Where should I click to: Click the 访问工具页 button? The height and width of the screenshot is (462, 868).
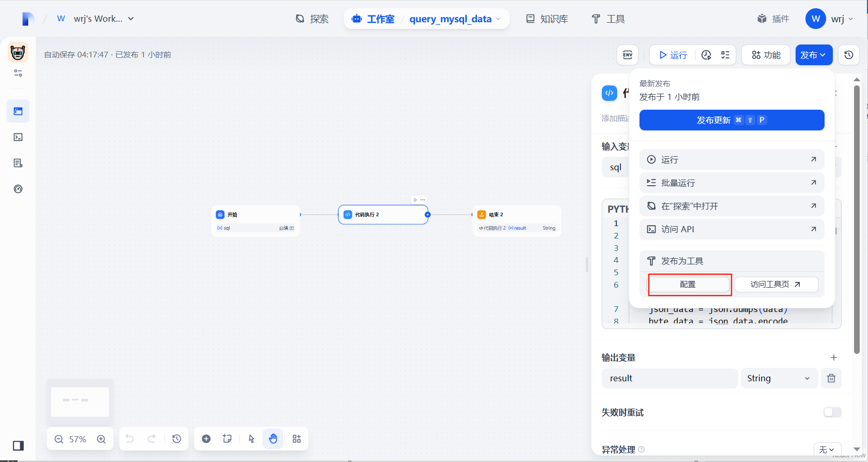(x=776, y=285)
